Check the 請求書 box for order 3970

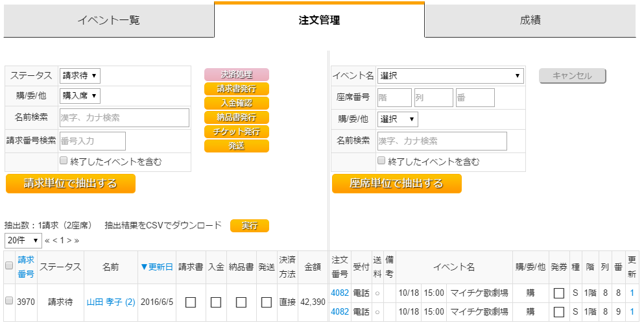(191, 302)
